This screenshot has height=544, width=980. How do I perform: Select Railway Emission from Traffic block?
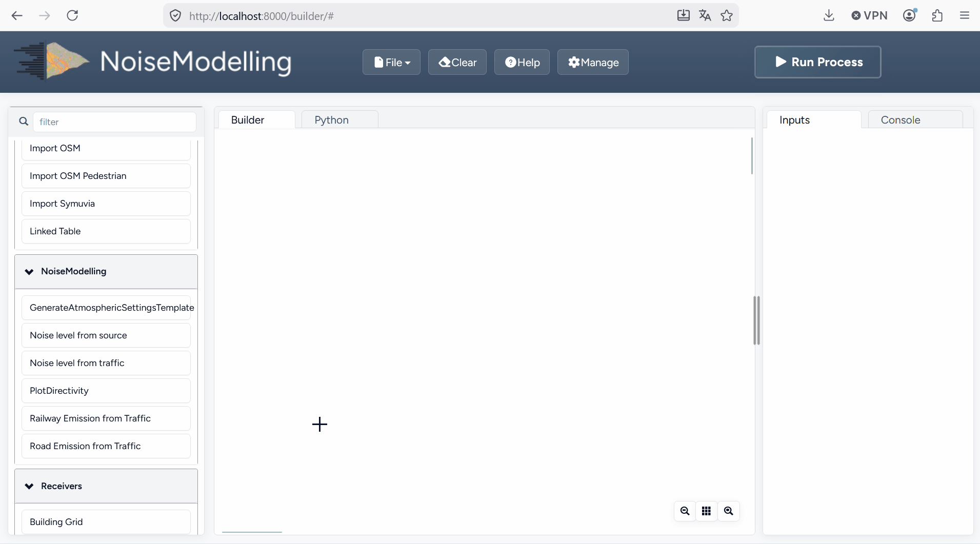(x=106, y=418)
